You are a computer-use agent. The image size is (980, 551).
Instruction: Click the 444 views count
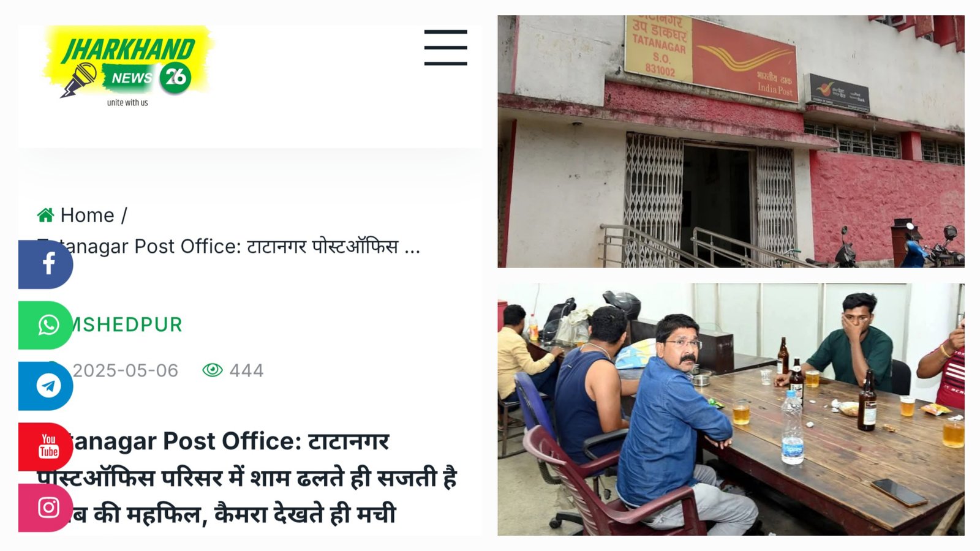coord(246,370)
